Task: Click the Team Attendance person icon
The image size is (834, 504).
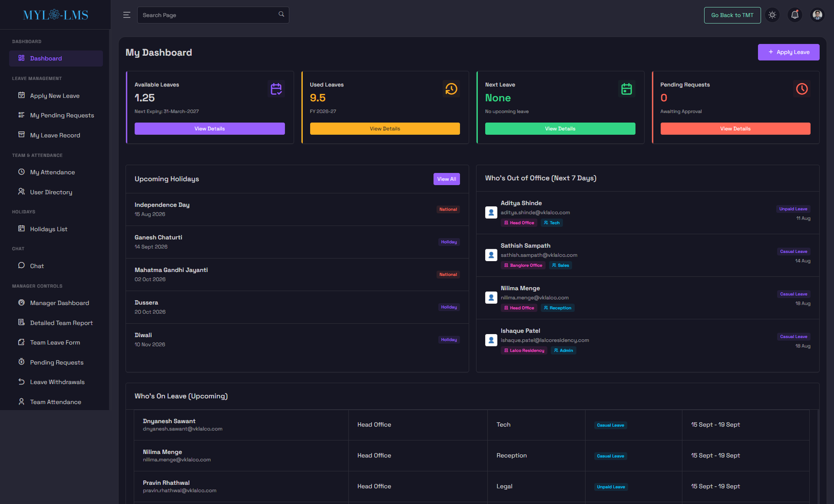Action: click(x=21, y=401)
